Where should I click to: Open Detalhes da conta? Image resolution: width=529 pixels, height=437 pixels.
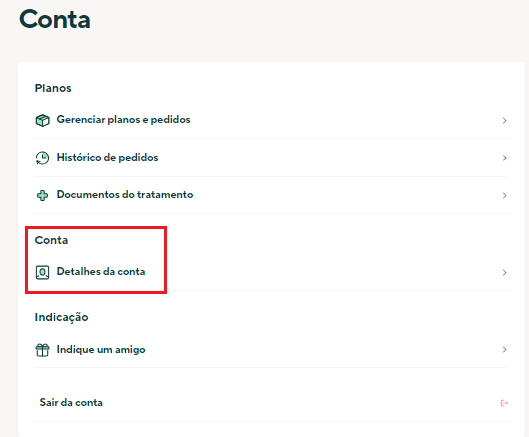tap(271, 272)
